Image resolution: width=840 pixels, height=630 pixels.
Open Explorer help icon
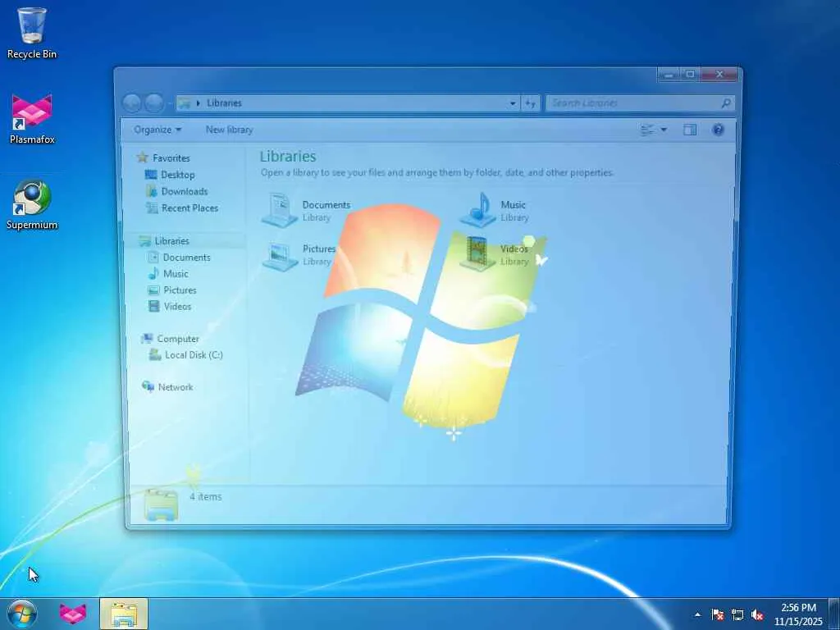point(719,130)
